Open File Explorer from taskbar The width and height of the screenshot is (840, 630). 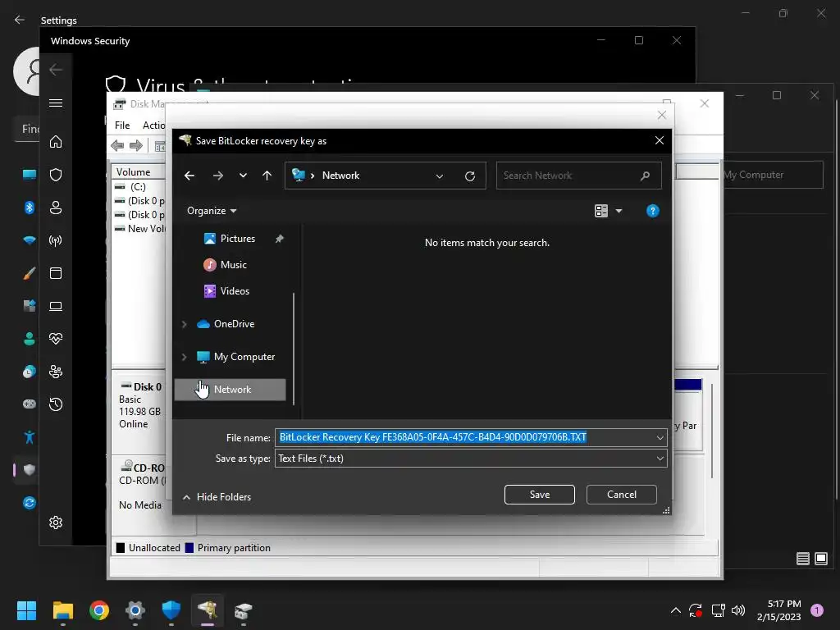(x=62, y=610)
